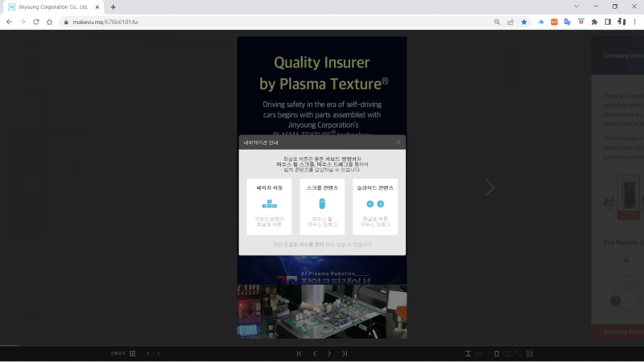Open the Google Translate extension

tap(568, 22)
